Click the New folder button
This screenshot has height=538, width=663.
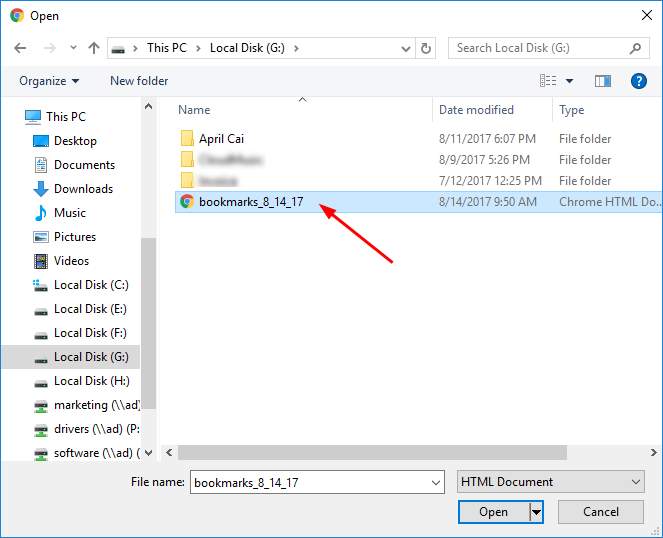click(139, 81)
